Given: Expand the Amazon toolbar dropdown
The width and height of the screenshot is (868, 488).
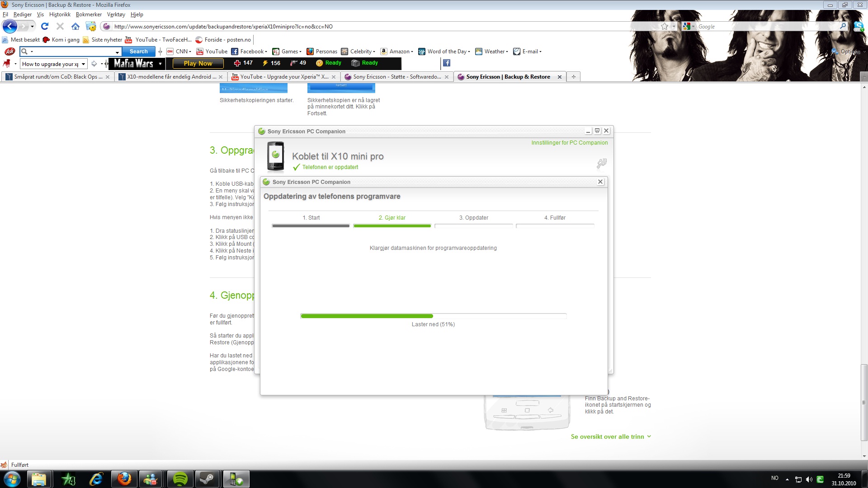Looking at the screenshot, I should pos(412,52).
